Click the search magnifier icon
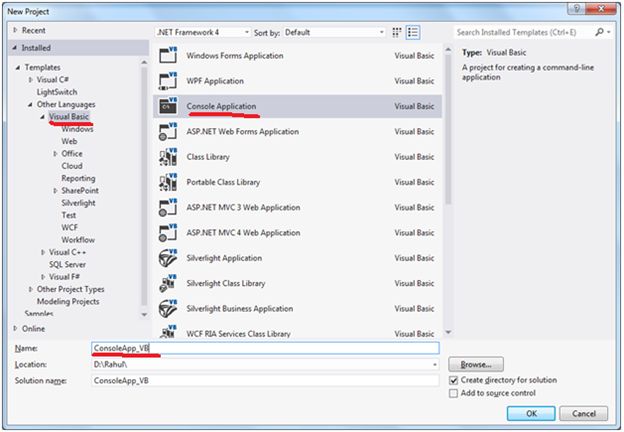This screenshot has height=432, width=624. tap(599, 32)
